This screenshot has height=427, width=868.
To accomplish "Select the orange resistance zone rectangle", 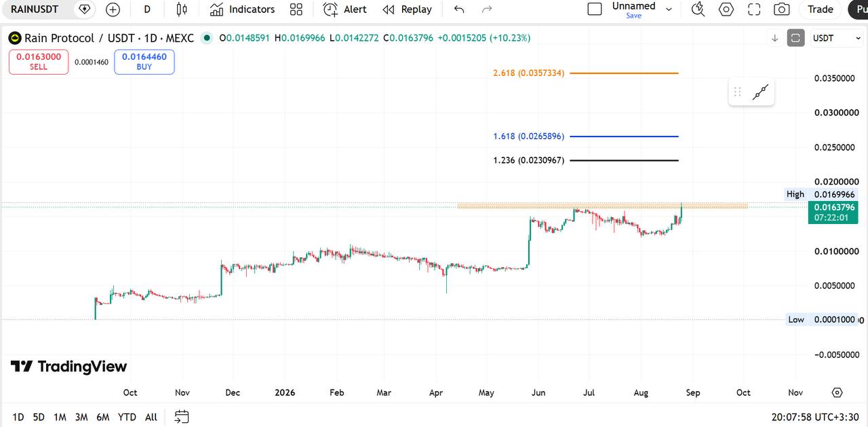I will [602, 206].
